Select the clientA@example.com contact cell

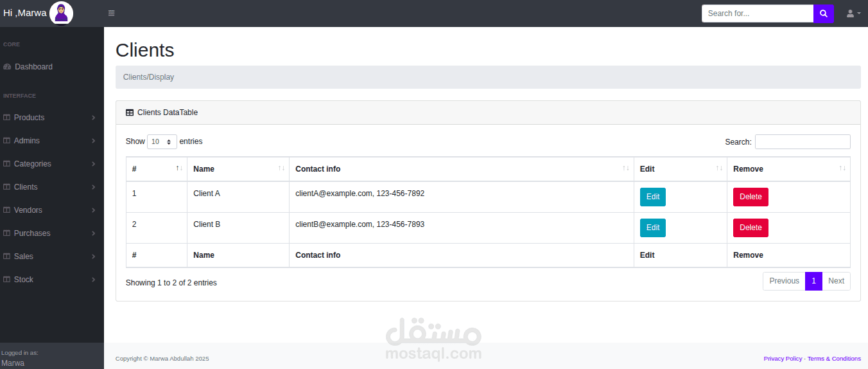point(462,197)
